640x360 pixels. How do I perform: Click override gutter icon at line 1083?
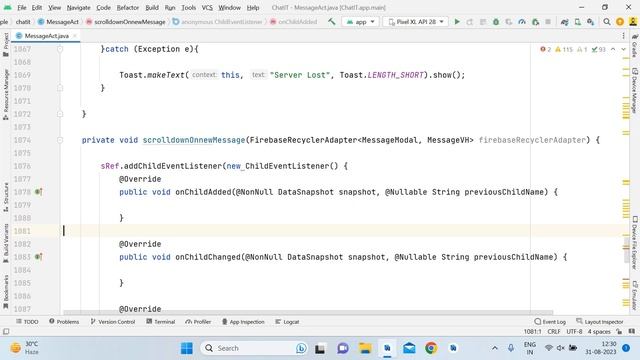coord(39,257)
